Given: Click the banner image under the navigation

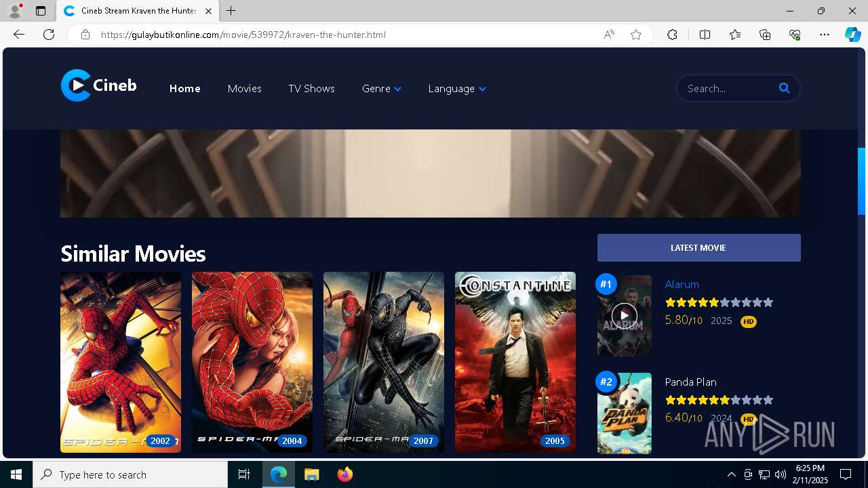Looking at the screenshot, I should 431,174.
